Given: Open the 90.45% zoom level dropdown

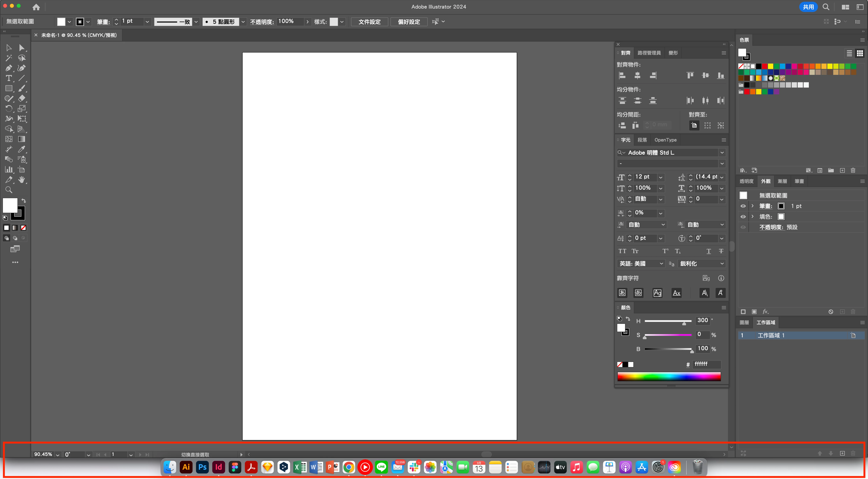Looking at the screenshot, I should 58,455.
